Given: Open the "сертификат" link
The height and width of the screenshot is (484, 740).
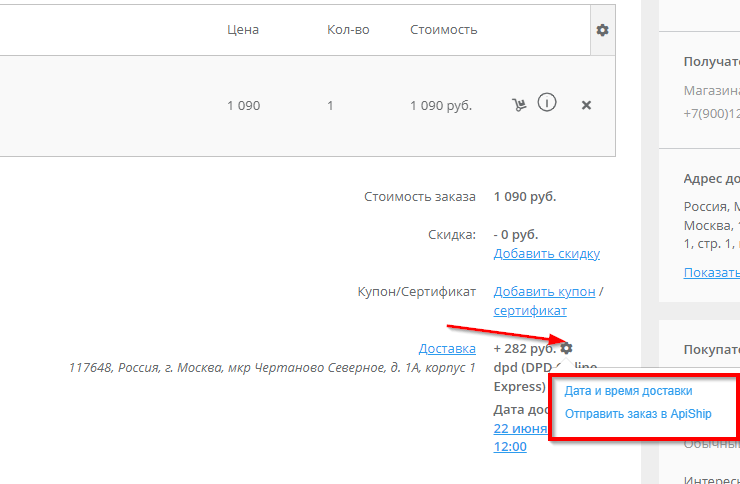Looking at the screenshot, I should (530, 311).
